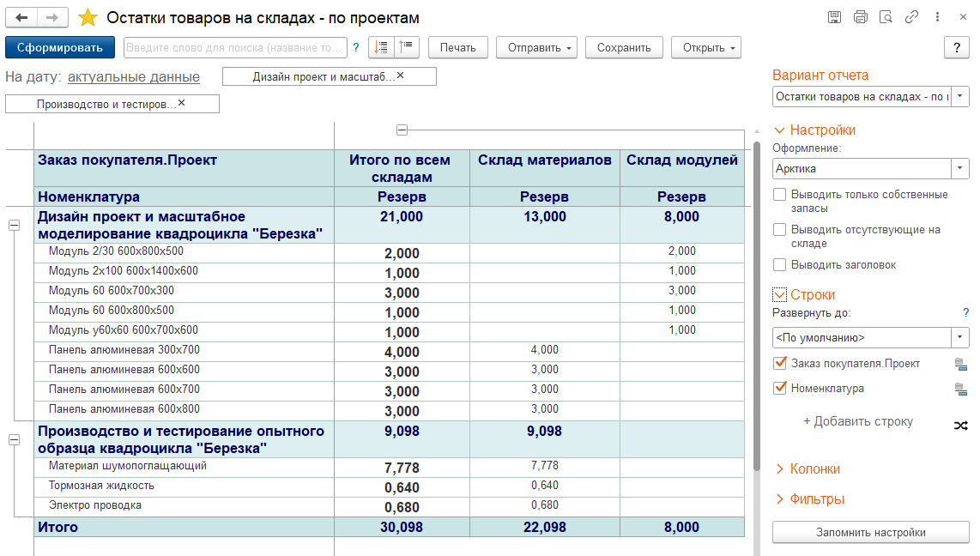Click the chain link icon to get a link
Viewport: 980px width, 556px height.
click(x=912, y=17)
